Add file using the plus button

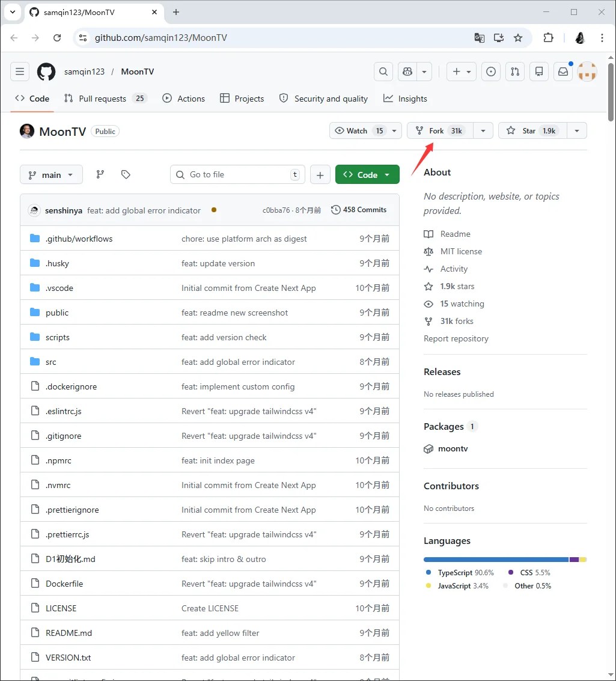(x=320, y=174)
